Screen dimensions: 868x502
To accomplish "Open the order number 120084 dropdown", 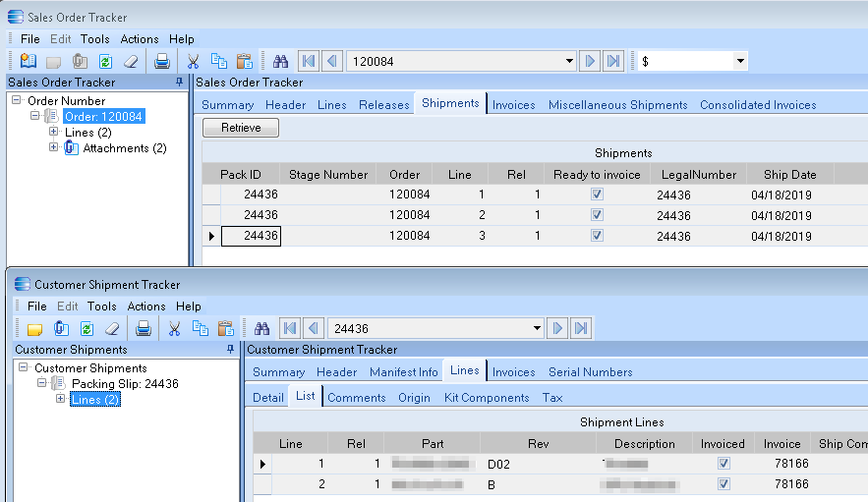I will (x=569, y=61).
